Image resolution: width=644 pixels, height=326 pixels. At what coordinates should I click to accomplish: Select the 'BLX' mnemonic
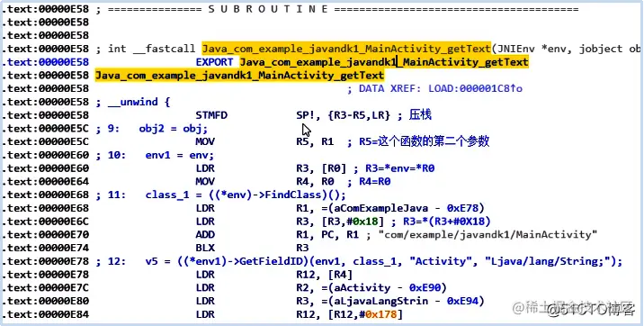click(x=205, y=248)
